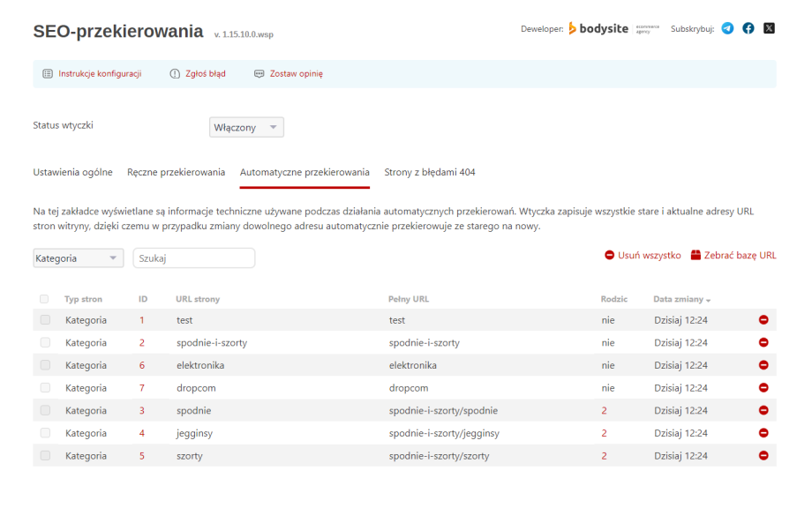Switch to the Ręczne przekierowania tab
The width and height of the screenshot is (812, 508).
(x=176, y=172)
